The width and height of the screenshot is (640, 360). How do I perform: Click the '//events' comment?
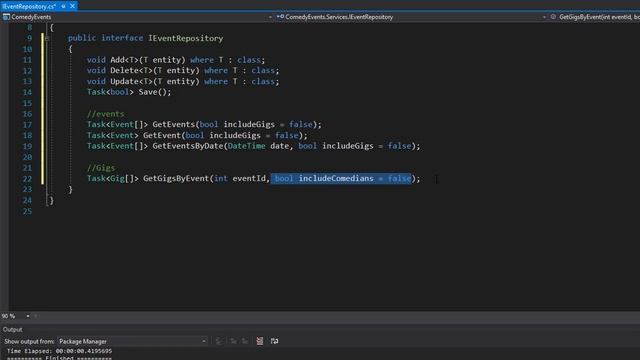(105, 114)
